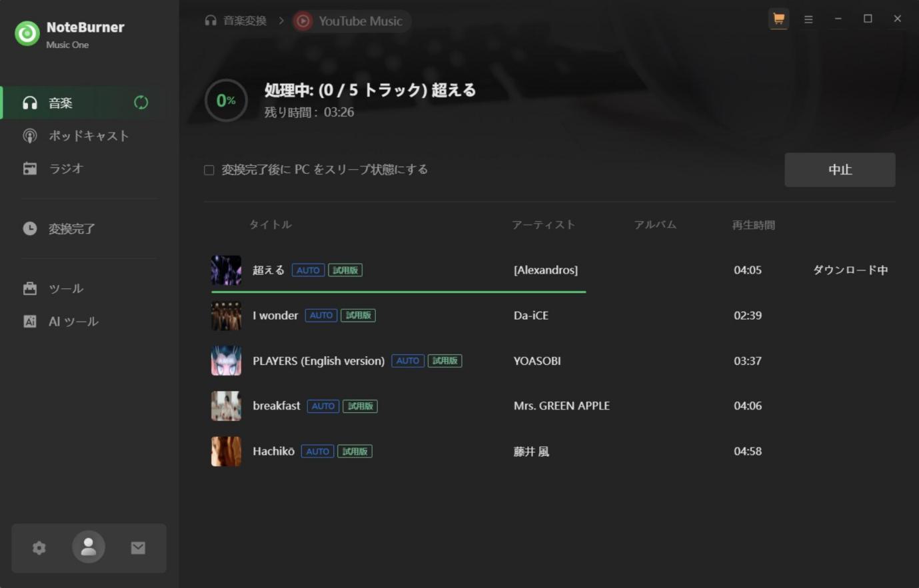
Task: Click the 試用版 badge on PLAYERS row
Action: [x=445, y=360]
